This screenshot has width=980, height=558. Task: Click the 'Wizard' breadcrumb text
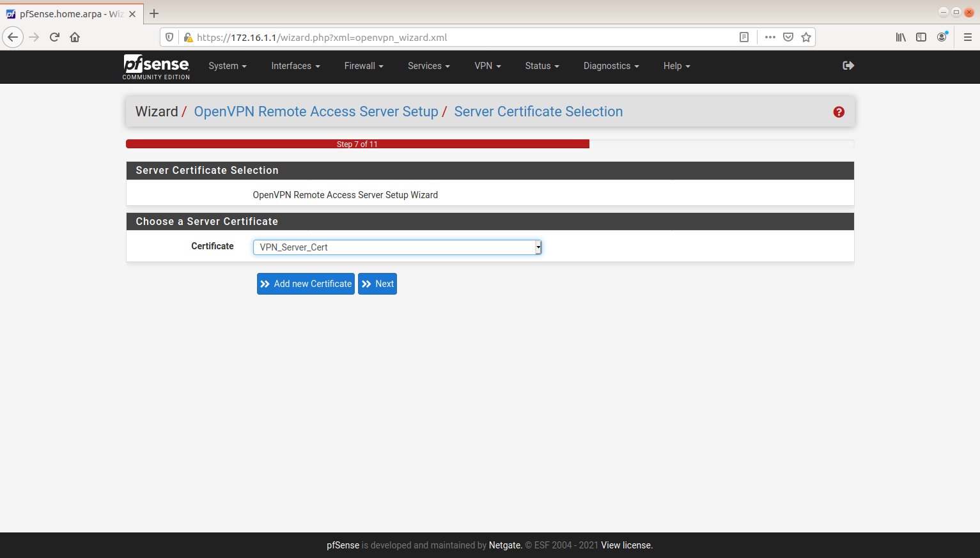click(x=157, y=112)
